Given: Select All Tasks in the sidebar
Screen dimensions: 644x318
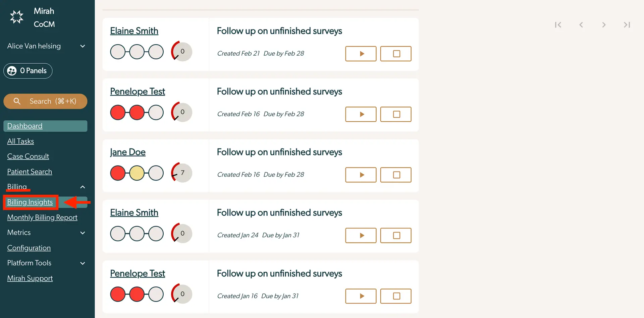Looking at the screenshot, I should click(20, 141).
